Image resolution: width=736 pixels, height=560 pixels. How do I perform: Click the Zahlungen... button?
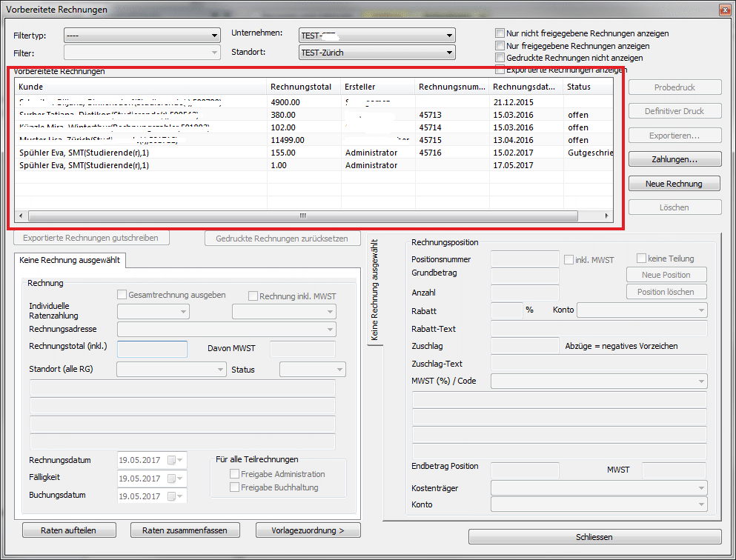[674, 159]
